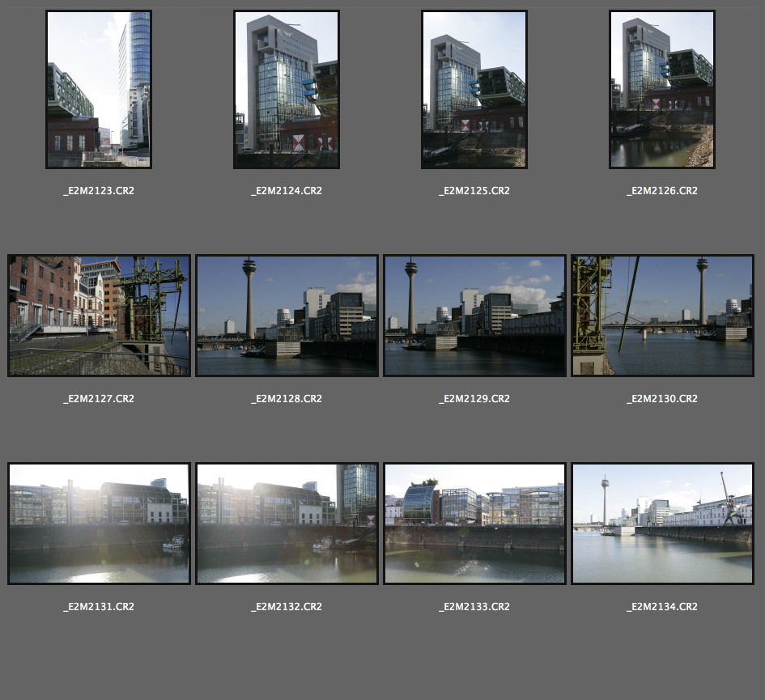Click the _E2M2124.CR2 building thumbnail
This screenshot has height=700, width=765.
tap(287, 89)
